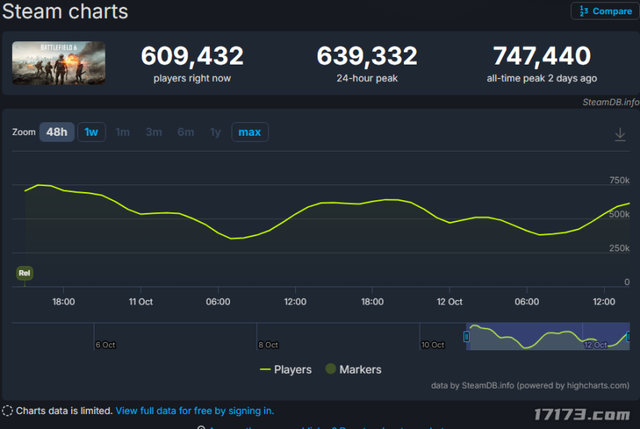
Task: Open the Compare button
Action: coord(605,11)
